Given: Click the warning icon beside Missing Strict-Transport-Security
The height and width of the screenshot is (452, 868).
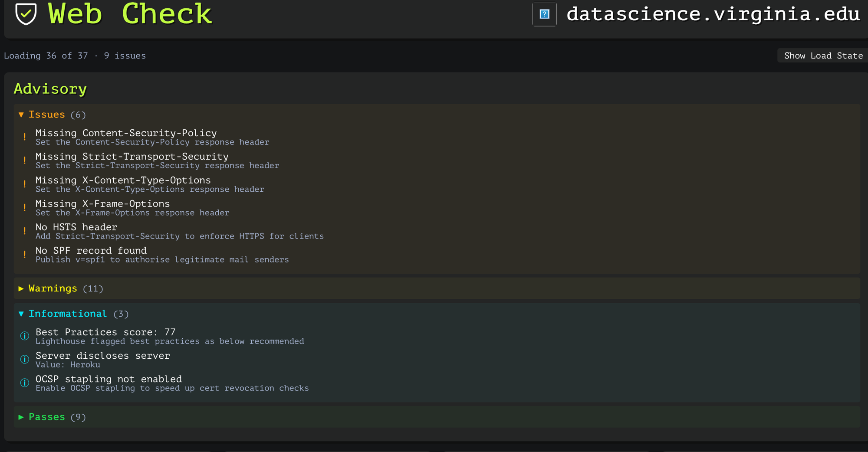Looking at the screenshot, I should pyautogui.click(x=25, y=160).
